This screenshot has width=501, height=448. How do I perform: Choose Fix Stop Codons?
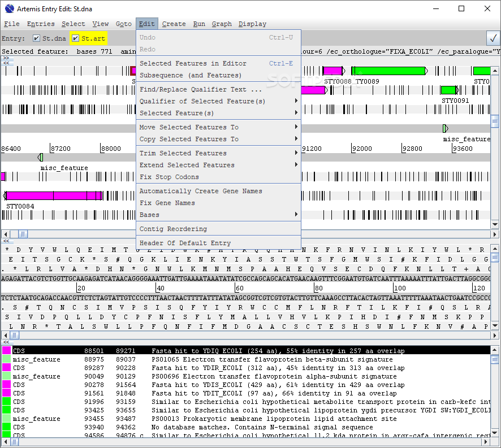point(218,177)
